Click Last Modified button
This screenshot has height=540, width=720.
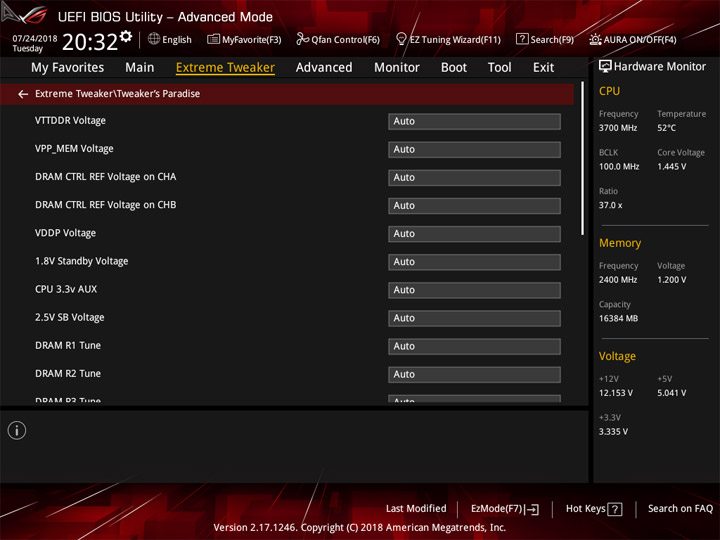point(416,509)
